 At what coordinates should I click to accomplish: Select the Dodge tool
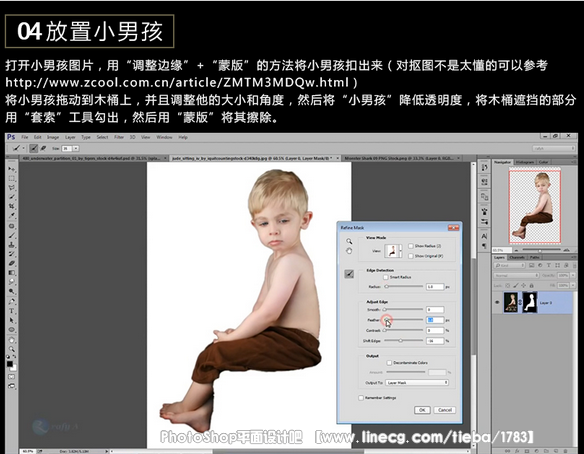click(x=12, y=291)
